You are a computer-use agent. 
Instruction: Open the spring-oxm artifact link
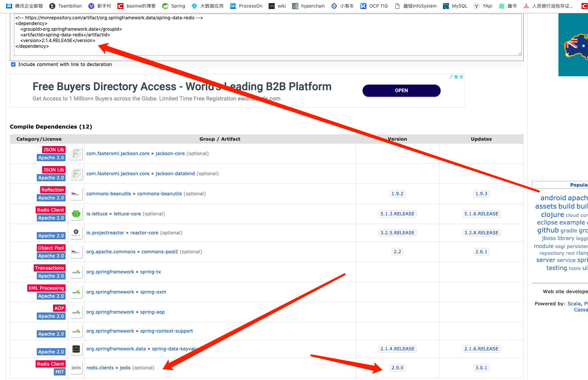[x=153, y=292]
